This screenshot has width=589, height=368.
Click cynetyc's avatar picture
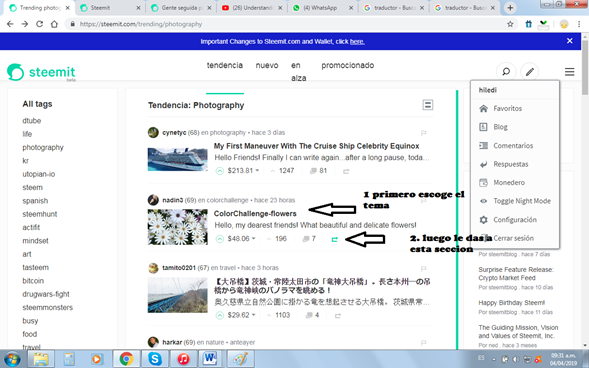153,132
